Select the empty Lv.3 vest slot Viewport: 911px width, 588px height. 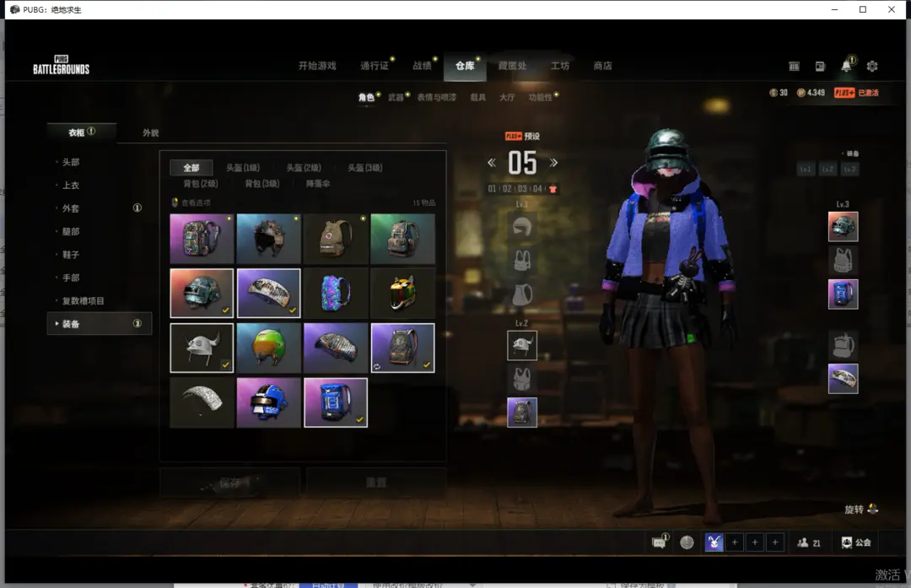(843, 261)
